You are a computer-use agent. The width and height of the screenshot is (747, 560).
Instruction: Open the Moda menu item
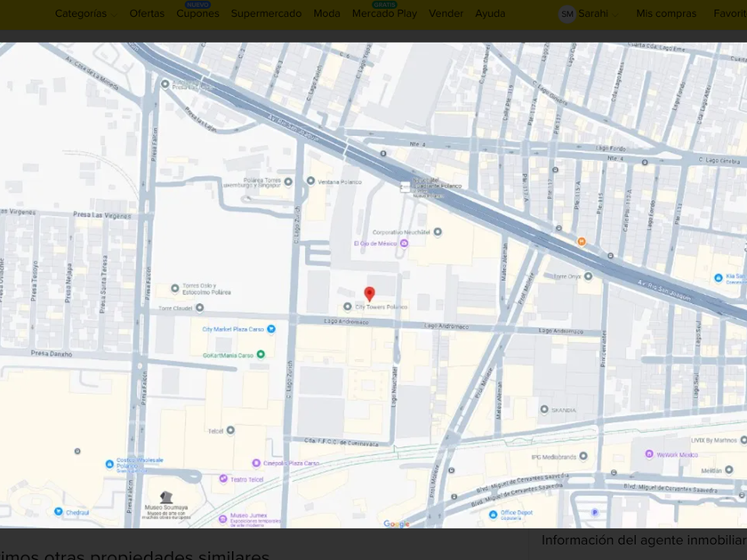click(327, 14)
